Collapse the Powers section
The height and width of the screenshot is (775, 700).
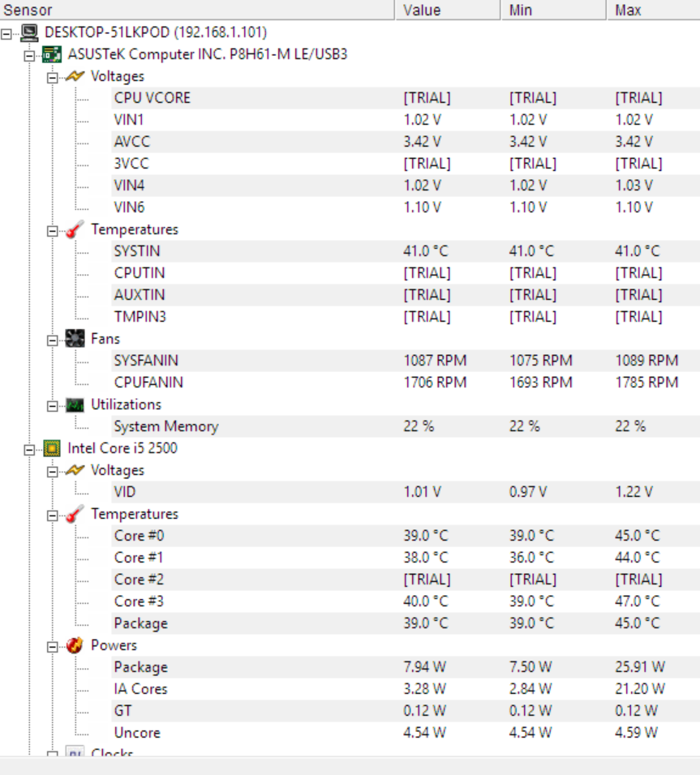53,647
